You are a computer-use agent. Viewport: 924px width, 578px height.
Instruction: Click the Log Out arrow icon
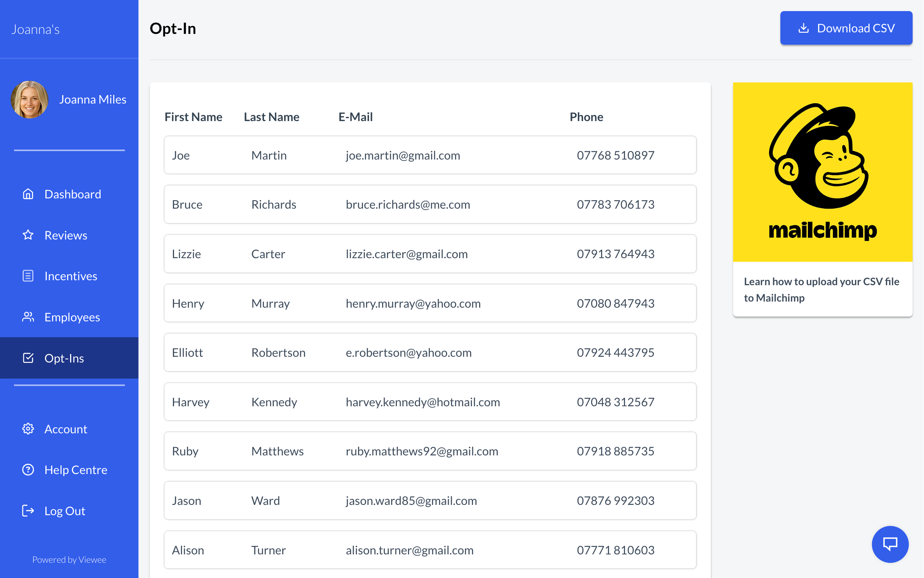(28, 511)
